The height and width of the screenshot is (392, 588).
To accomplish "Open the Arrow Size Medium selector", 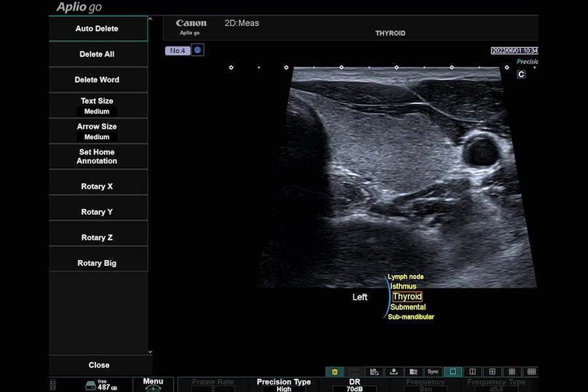I will click(98, 131).
